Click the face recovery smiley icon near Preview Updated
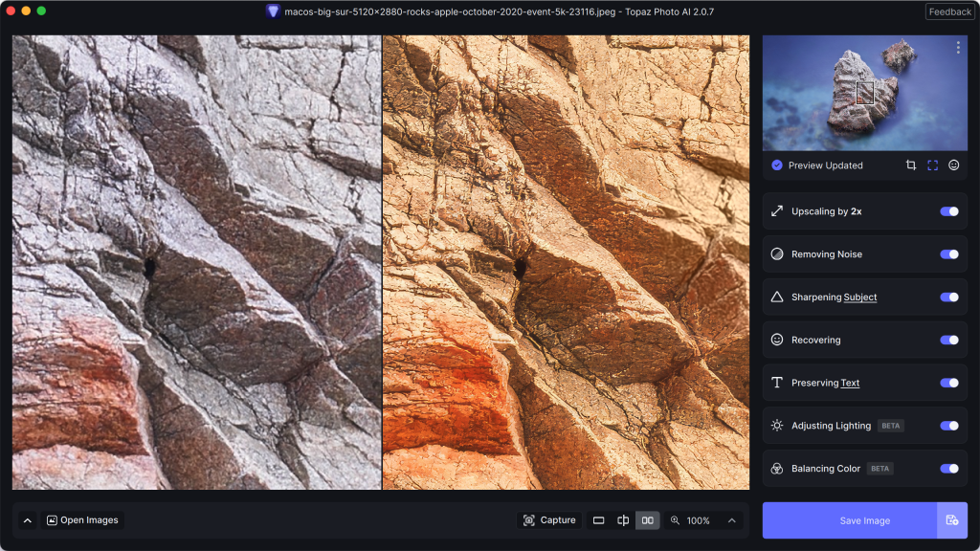Viewport: 980px width, 551px height. (x=953, y=165)
